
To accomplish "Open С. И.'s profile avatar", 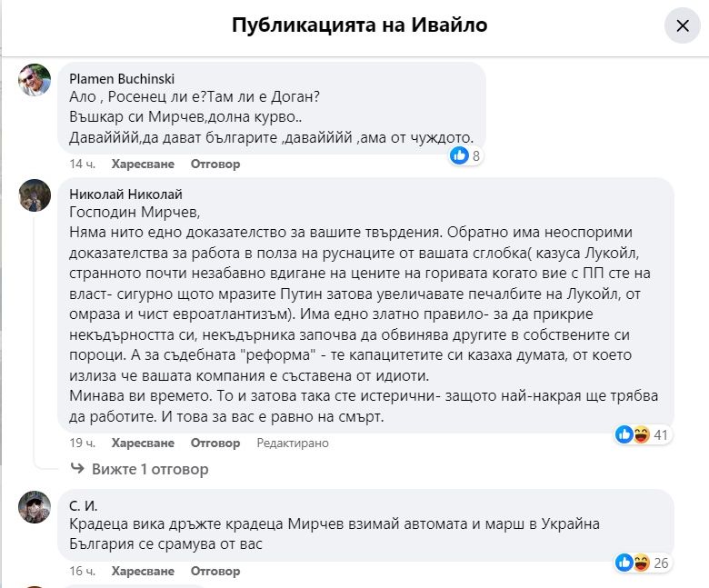I will pyautogui.click(x=35, y=507).
